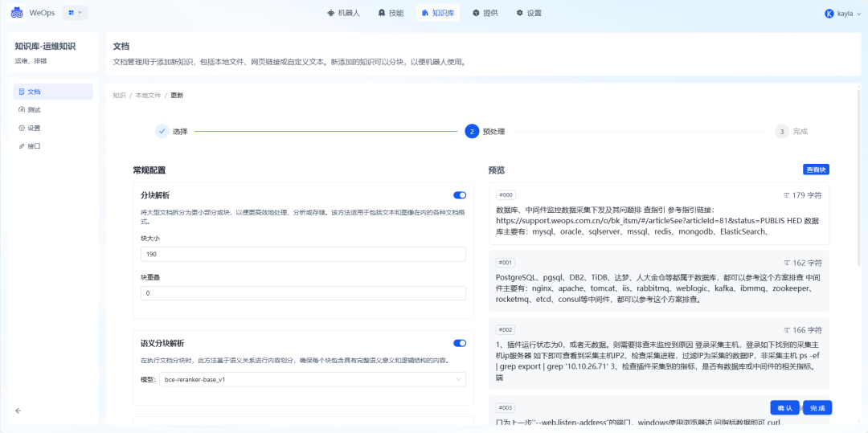The width and height of the screenshot is (868, 433).
Task: Click the 确认 button
Action: 785,408
